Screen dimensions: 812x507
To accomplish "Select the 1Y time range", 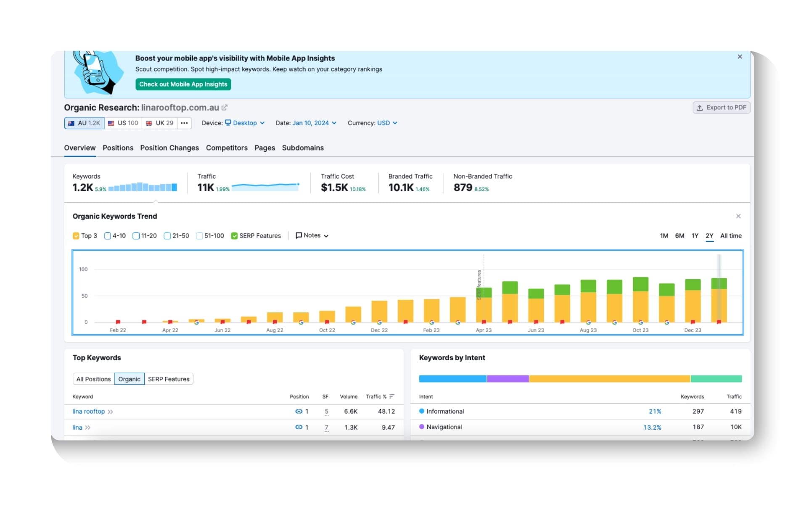I will (x=695, y=236).
